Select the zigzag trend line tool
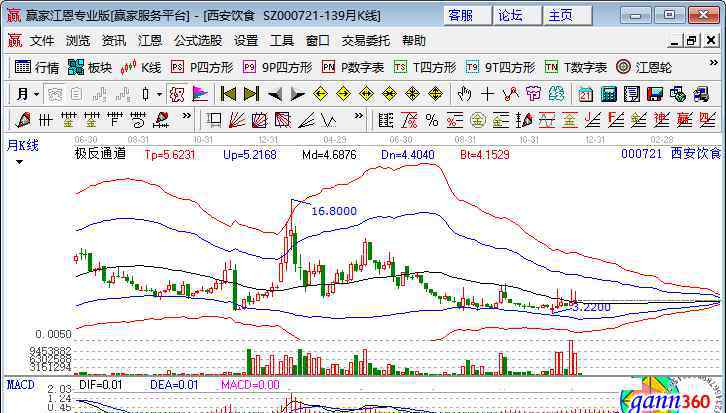 point(510,94)
